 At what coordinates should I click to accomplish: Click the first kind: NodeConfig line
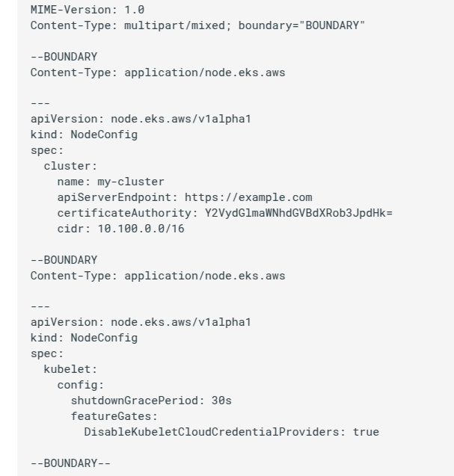(x=85, y=135)
